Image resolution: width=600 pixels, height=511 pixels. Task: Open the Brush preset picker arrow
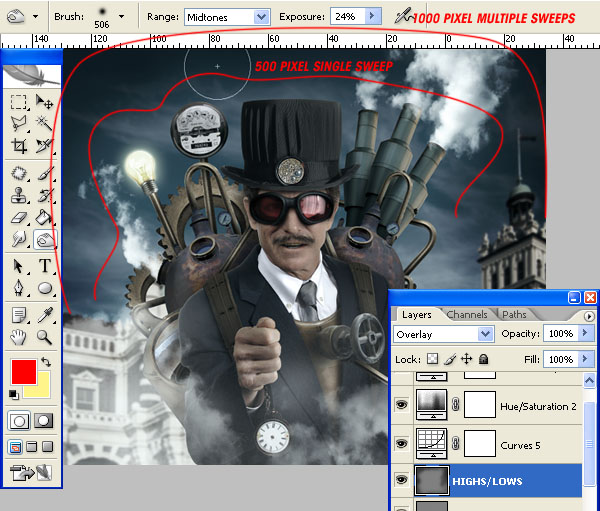(121, 16)
